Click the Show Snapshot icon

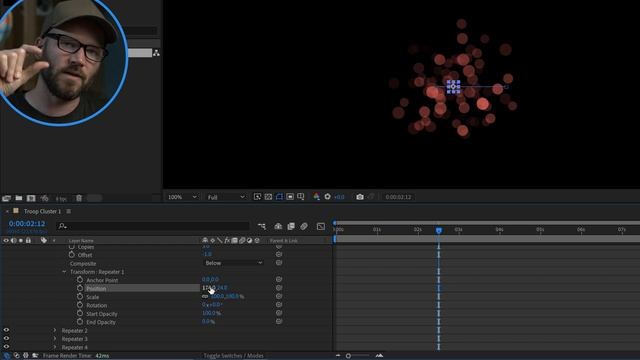point(371,197)
